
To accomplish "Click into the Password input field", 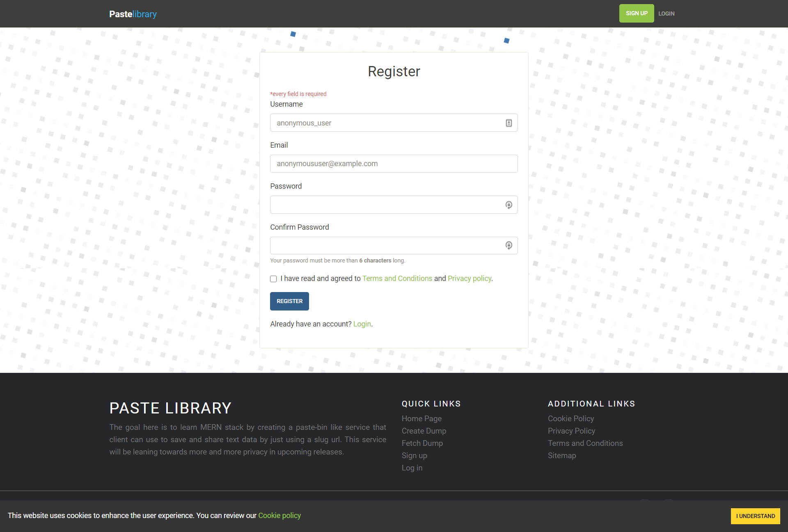I will tap(386, 205).
